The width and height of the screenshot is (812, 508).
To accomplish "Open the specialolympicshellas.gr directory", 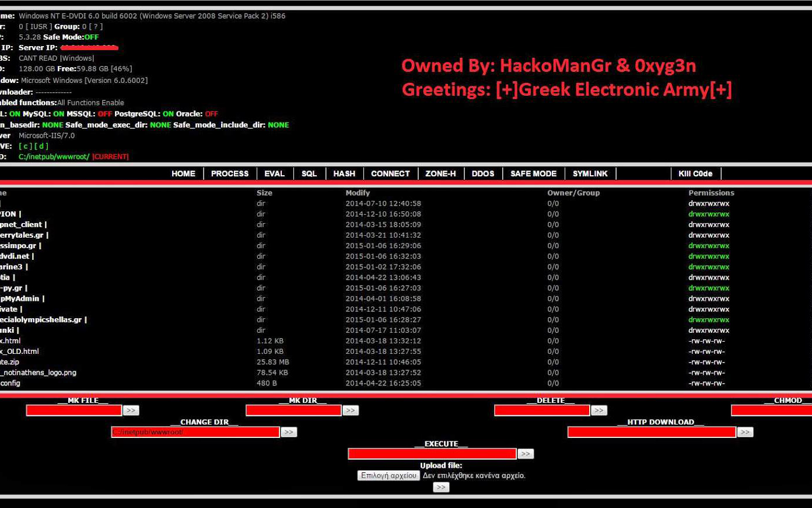I will pyautogui.click(x=41, y=320).
